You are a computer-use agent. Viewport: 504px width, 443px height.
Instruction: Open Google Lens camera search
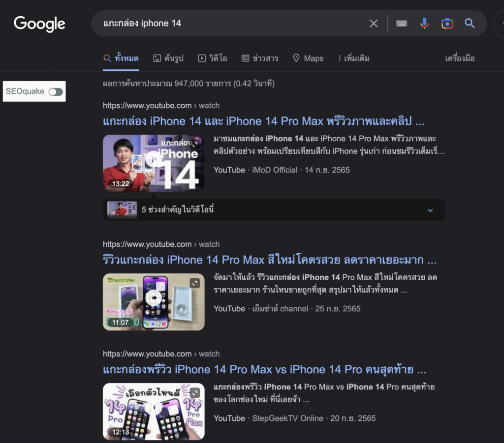[x=447, y=24]
